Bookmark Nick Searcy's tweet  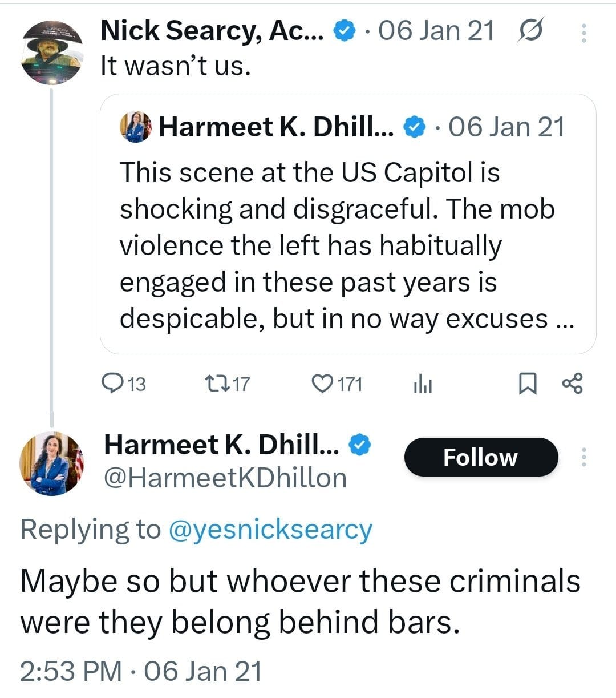pyautogui.click(x=527, y=384)
